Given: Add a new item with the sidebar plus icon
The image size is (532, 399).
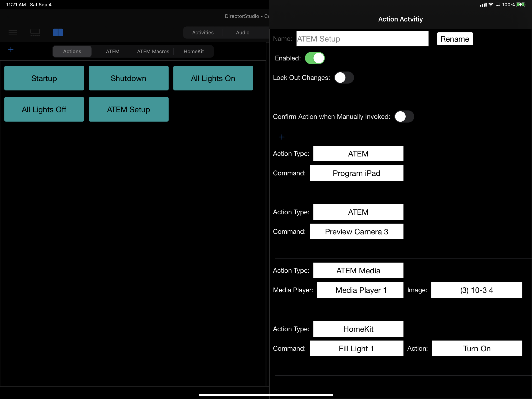Looking at the screenshot, I should pyautogui.click(x=11, y=49).
